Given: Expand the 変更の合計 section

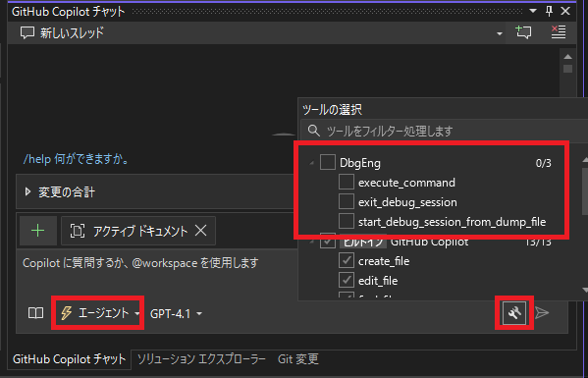Looking at the screenshot, I should [x=27, y=192].
